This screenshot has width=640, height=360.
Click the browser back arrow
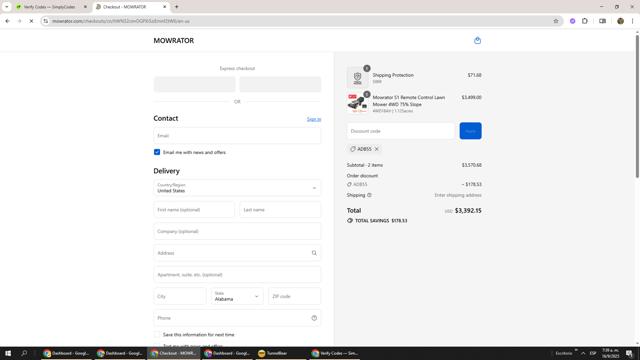pyautogui.click(x=7, y=21)
